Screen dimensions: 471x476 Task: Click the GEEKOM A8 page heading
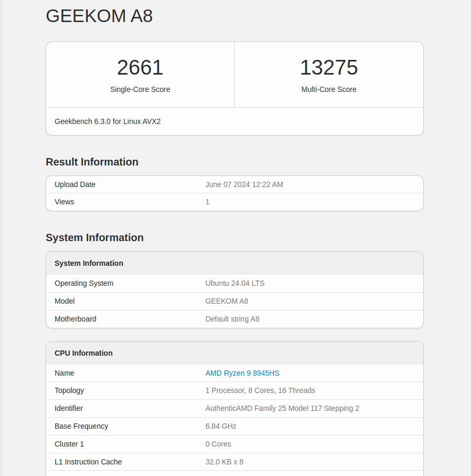click(99, 16)
